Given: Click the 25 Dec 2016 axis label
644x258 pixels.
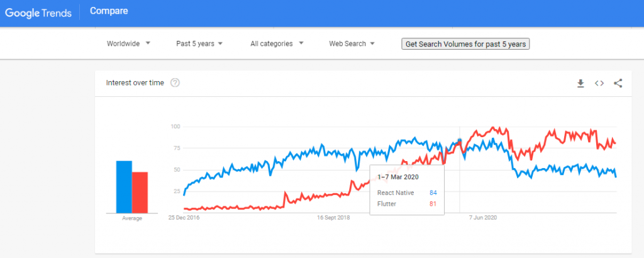Looking at the screenshot, I should 184,218.
